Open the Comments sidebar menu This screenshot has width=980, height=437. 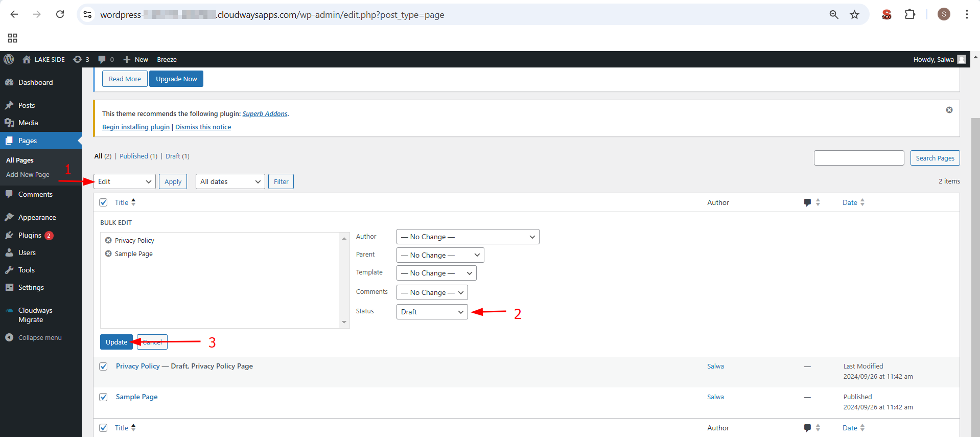[35, 194]
